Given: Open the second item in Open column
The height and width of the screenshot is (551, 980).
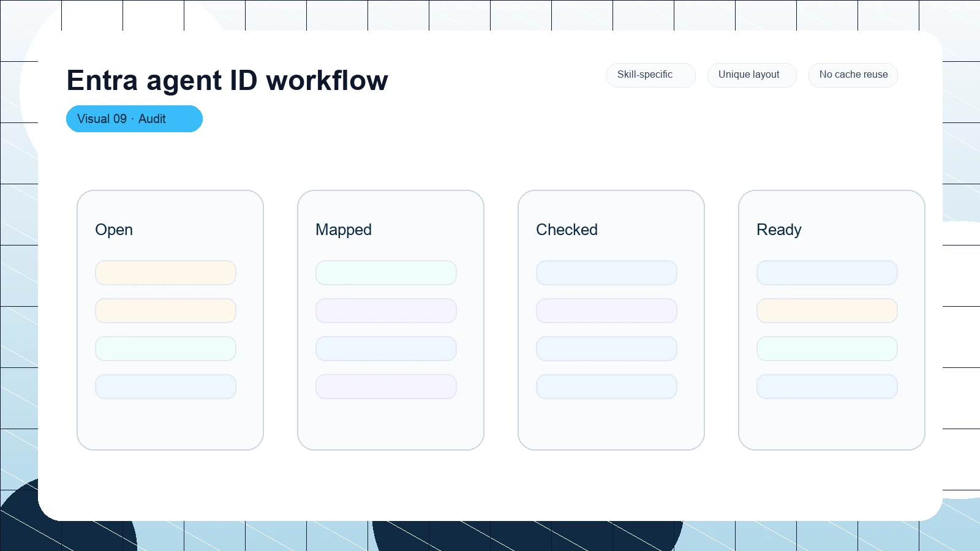Looking at the screenshot, I should [165, 310].
